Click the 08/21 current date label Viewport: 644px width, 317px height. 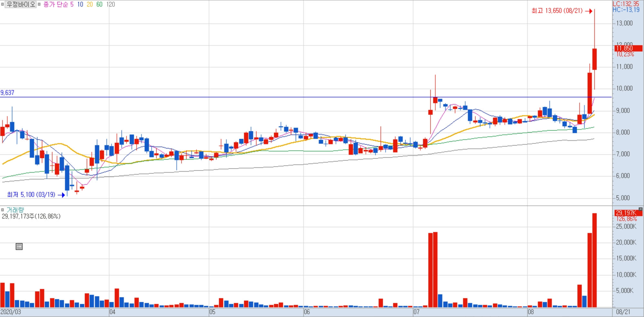[x=623, y=312]
